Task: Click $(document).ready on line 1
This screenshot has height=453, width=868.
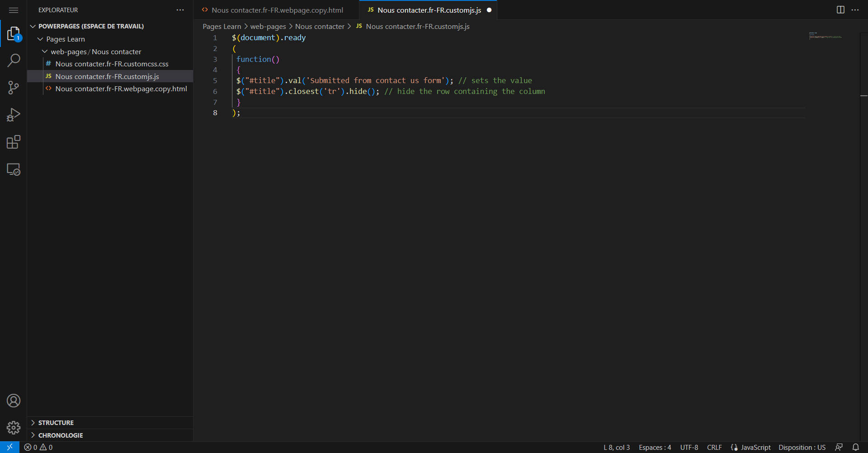Action: 269,37
